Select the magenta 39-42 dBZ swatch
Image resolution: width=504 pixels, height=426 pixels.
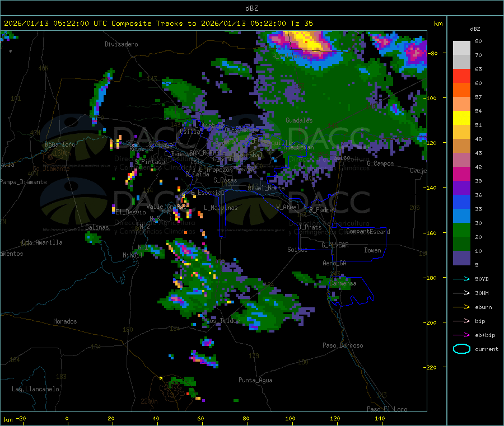[x=461, y=174]
